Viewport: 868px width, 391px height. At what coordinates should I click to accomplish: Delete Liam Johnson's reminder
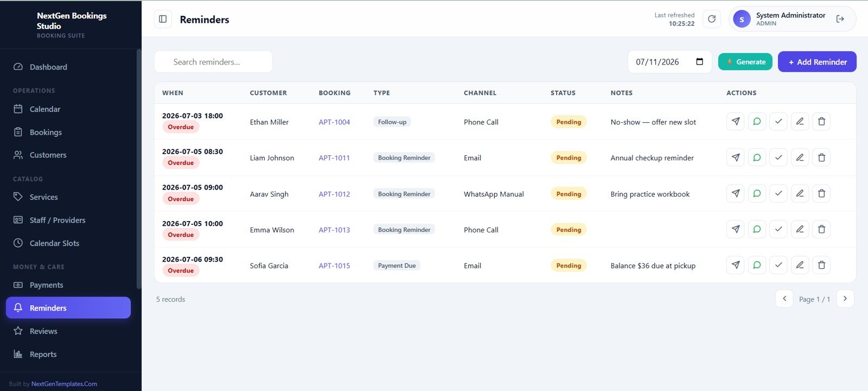[x=821, y=157]
